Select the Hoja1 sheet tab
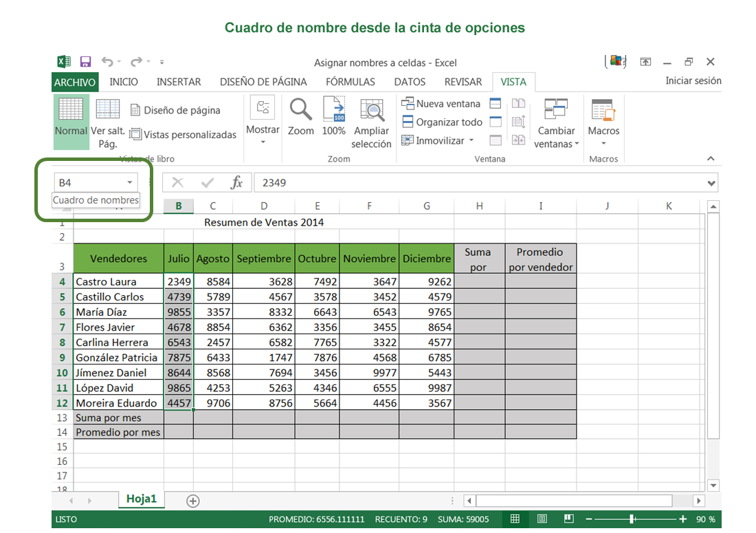 point(142,499)
